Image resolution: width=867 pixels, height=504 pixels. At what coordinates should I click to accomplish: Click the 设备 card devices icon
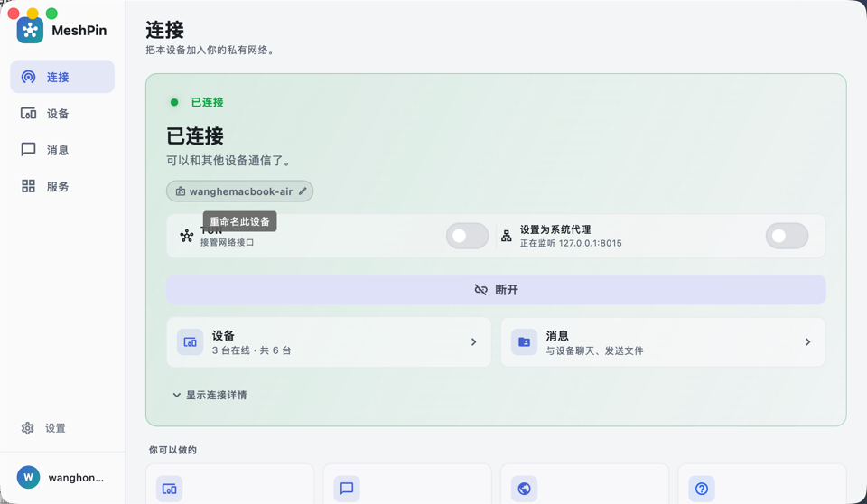click(190, 342)
